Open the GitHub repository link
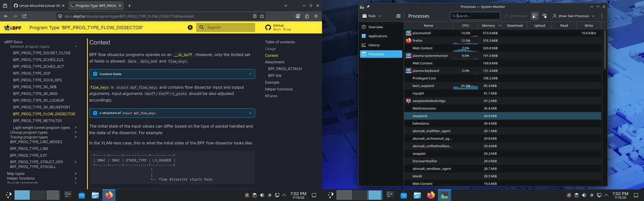 279,28
